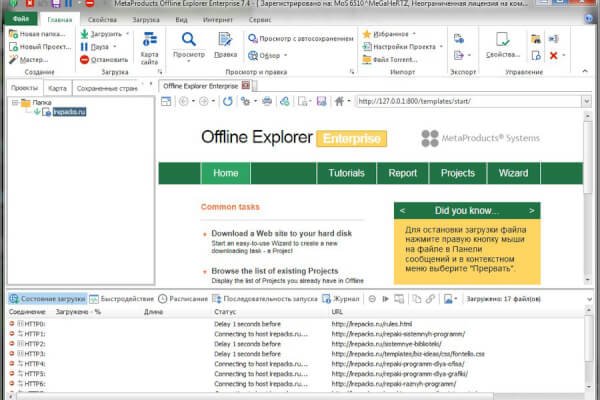Expand Пауза dropdown arrow

pos(114,47)
